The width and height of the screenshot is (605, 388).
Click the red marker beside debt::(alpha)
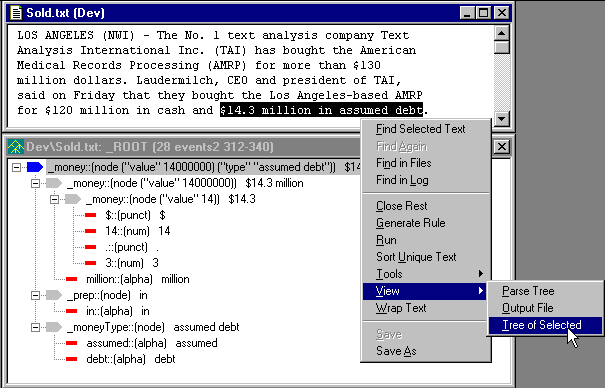click(x=71, y=359)
